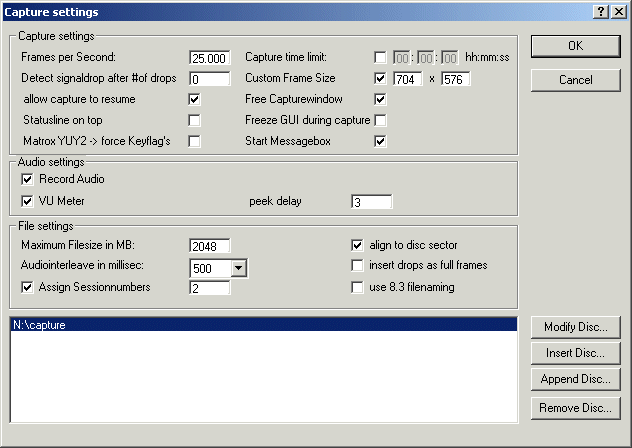The width and height of the screenshot is (632, 448).
Task: Enable insert drops as full frames
Action: pos(357,265)
